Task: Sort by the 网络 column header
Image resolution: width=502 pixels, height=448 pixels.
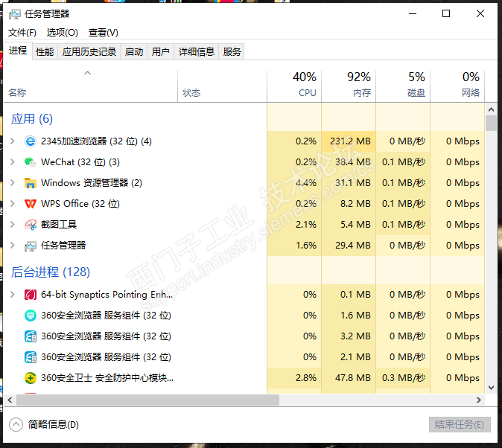Action: coord(457,86)
